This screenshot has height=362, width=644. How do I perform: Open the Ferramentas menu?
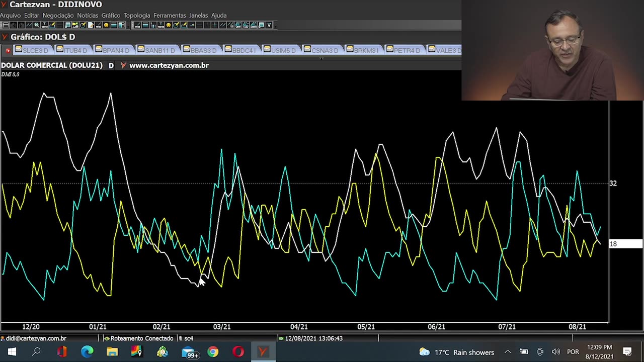coord(170,16)
